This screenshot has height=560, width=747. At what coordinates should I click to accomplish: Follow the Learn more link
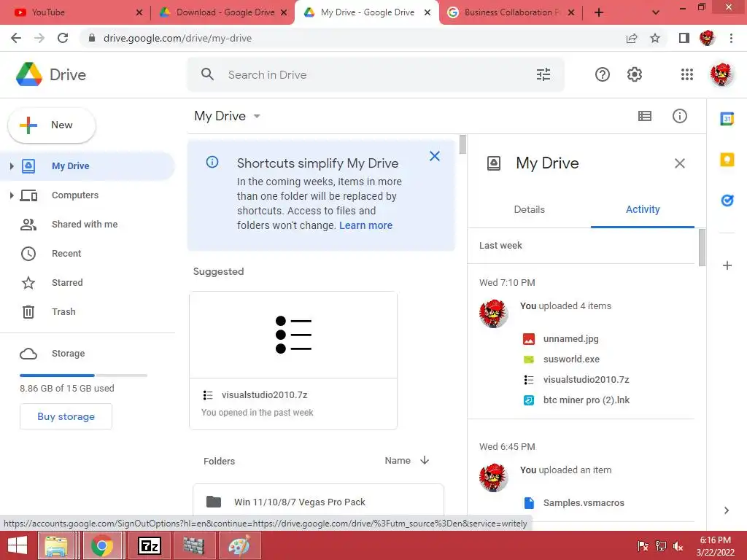[365, 225]
